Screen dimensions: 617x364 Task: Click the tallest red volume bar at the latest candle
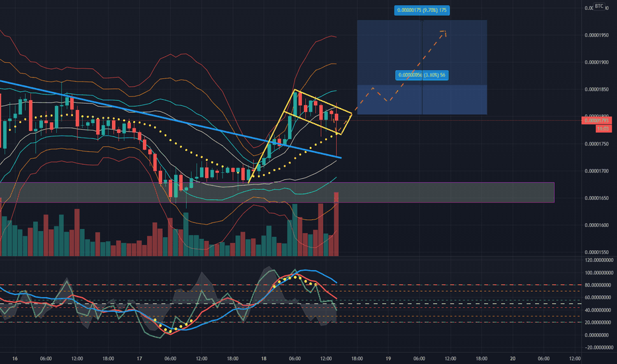pyautogui.click(x=336, y=224)
